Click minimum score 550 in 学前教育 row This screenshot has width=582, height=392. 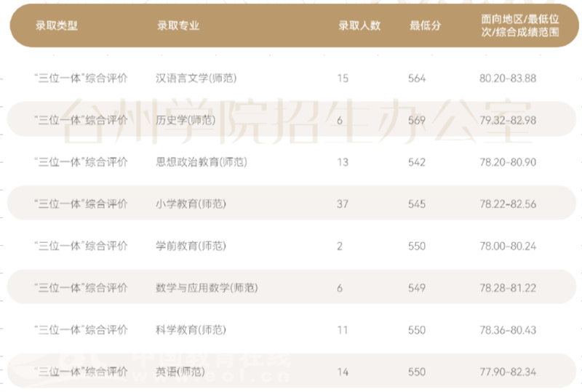coord(417,246)
